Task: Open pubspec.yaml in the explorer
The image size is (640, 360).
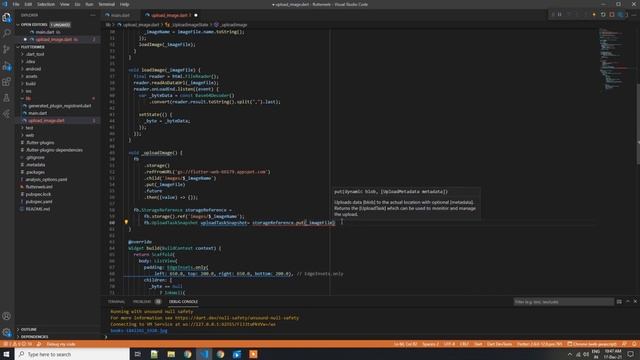Action: click(39, 202)
